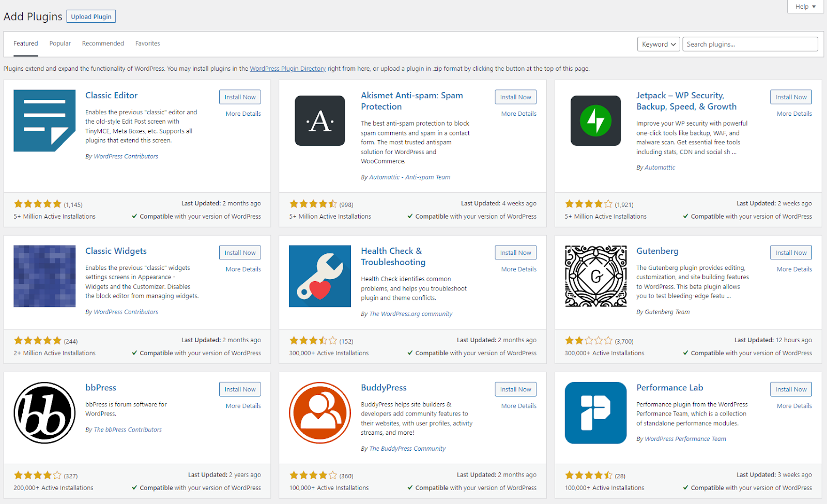This screenshot has width=827, height=504.
Task: Open The bbPress Contributors author link
Action: click(x=128, y=430)
